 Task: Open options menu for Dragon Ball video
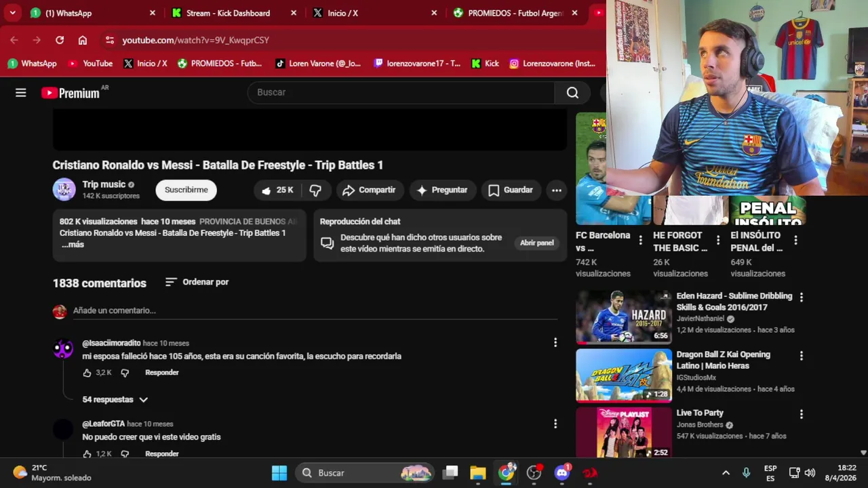[x=802, y=355]
